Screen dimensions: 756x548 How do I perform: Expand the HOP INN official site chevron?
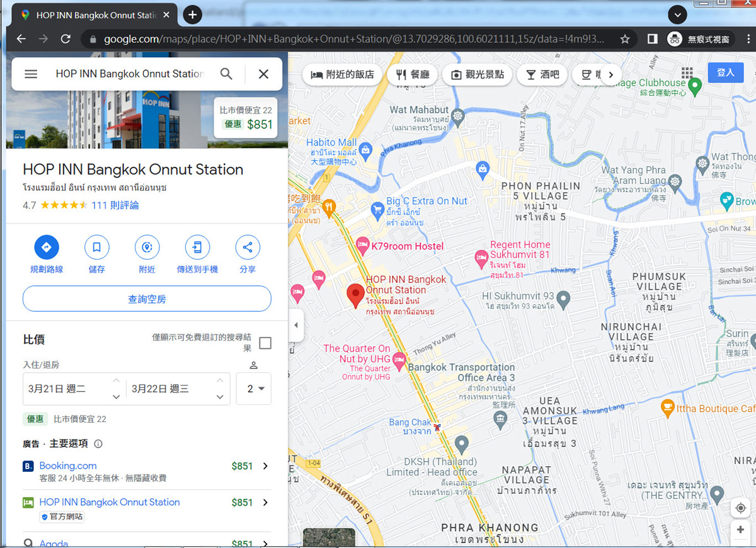coord(265,503)
